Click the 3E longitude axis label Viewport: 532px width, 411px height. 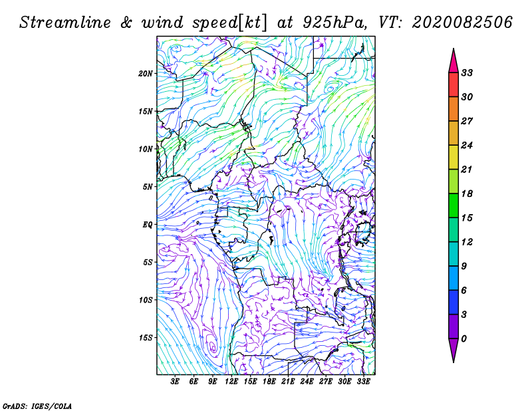[x=175, y=382]
